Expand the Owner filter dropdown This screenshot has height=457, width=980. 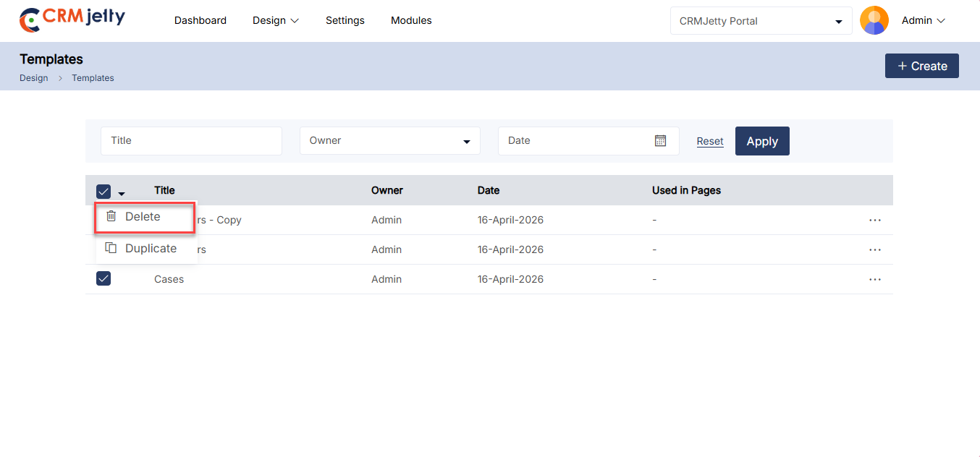[x=389, y=141]
